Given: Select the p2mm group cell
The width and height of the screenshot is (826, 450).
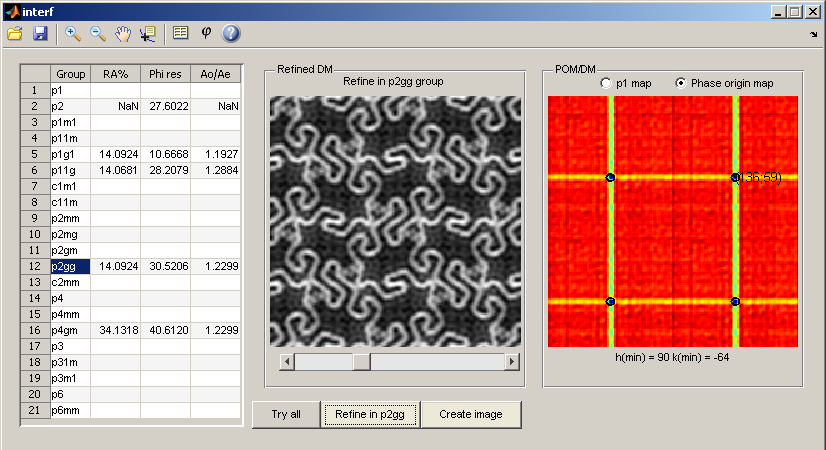Looking at the screenshot, I should tap(70, 218).
